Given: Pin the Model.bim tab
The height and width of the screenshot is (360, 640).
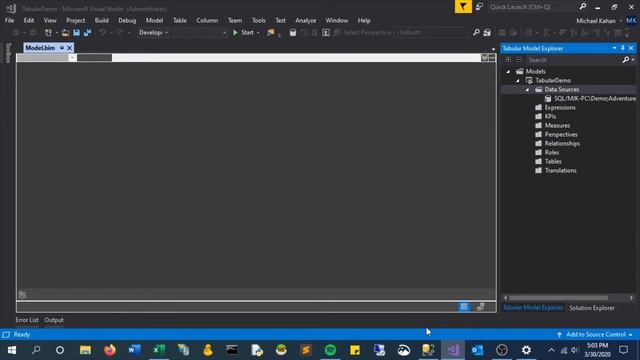Looking at the screenshot, I should [62, 48].
